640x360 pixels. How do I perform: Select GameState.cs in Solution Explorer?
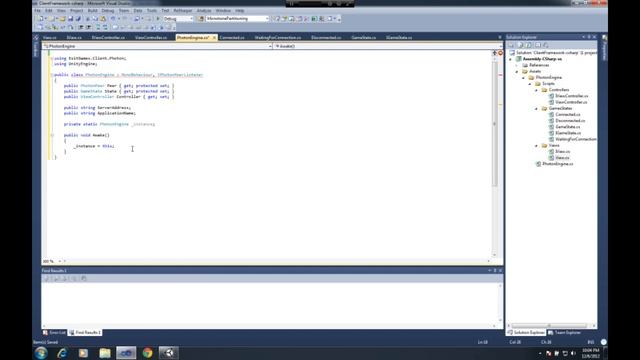(567, 127)
